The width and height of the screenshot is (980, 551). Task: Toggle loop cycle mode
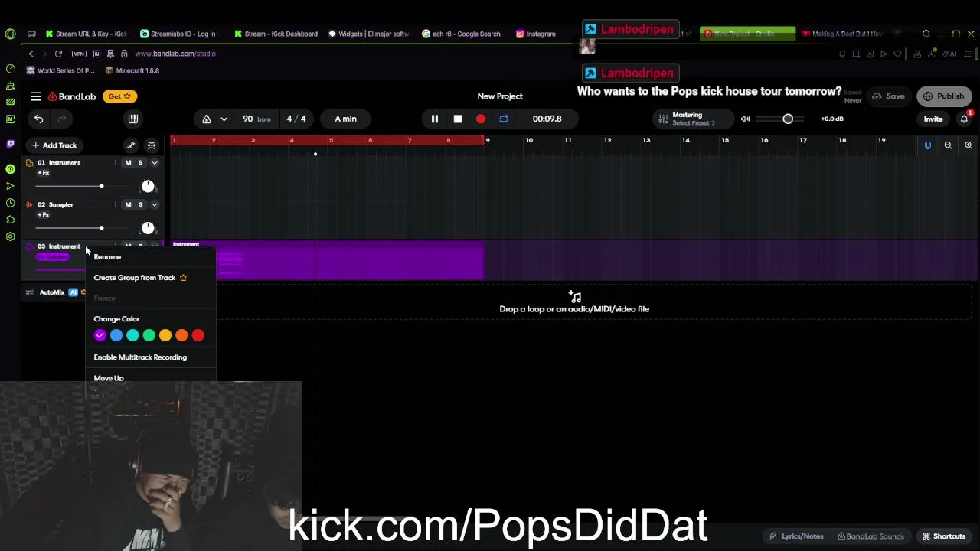503,119
